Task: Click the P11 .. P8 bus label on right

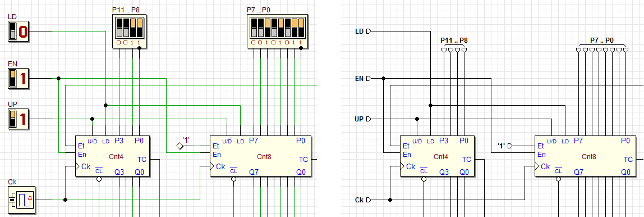Action: pyautogui.click(x=454, y=40)
